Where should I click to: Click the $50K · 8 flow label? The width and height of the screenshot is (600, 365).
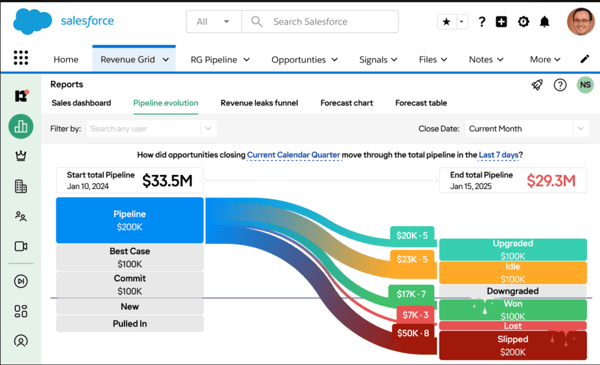click(413, 333)
